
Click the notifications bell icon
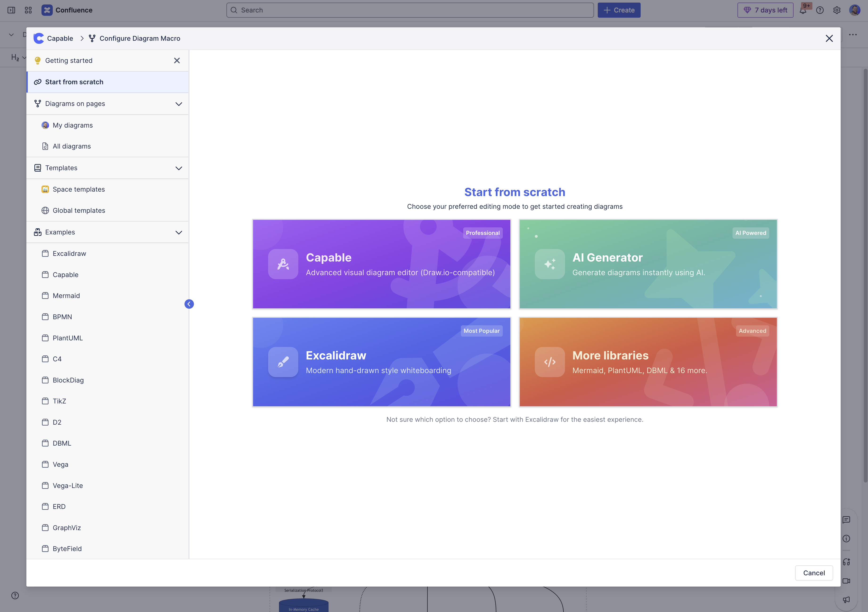[x=802, y=10]
